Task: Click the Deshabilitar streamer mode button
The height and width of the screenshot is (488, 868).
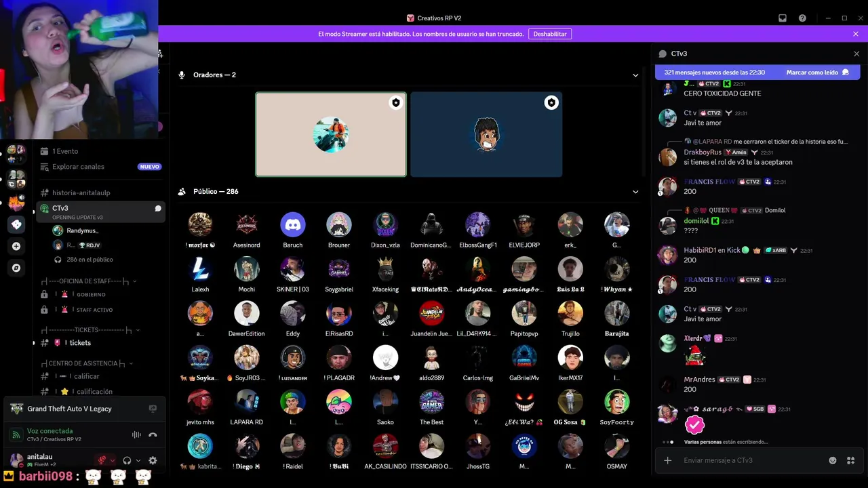Action: click(550, 34)
